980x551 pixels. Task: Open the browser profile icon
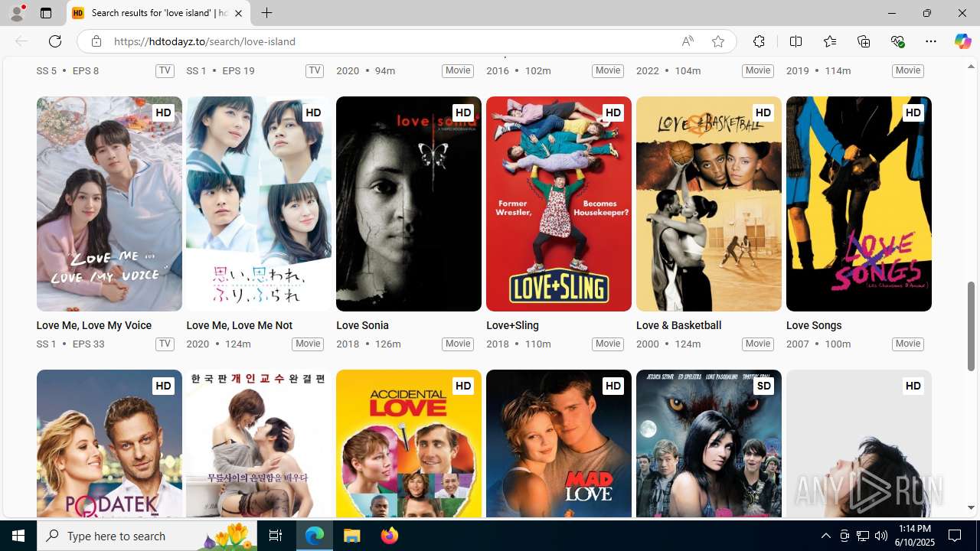pyautogui.click(x=17, y=13)
